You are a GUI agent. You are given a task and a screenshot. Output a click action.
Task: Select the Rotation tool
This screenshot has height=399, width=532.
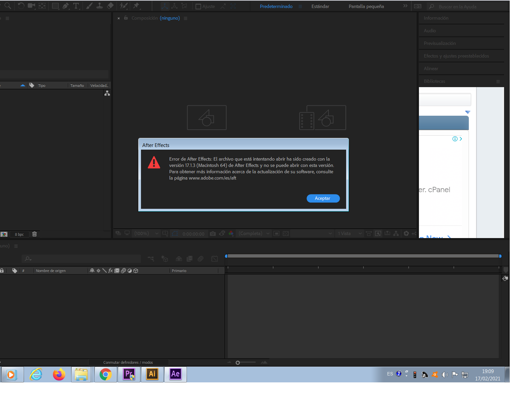[x=21, y=6]
